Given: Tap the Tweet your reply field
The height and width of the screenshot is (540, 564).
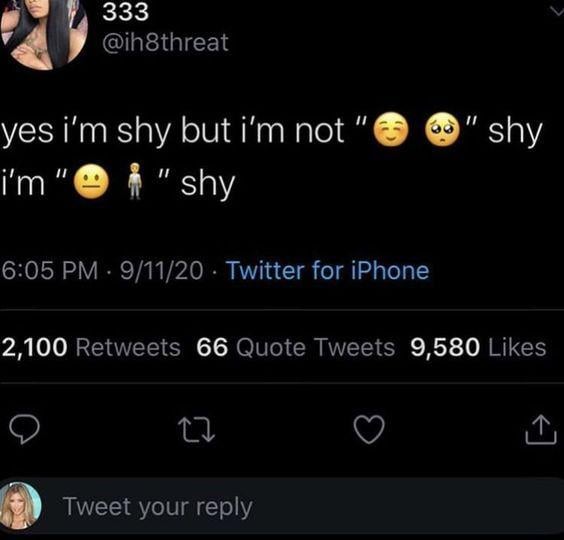Looking at the screenshot, I should click(302, 506).
